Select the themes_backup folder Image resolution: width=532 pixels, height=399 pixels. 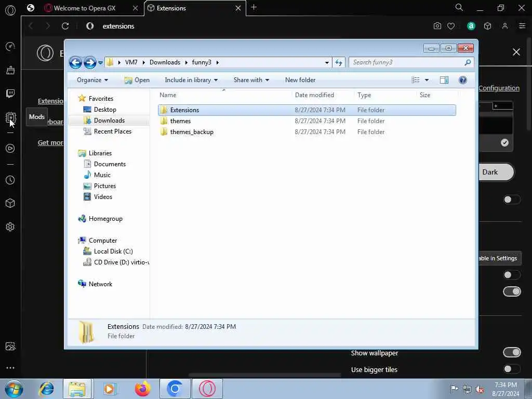[x=307, y=131]
